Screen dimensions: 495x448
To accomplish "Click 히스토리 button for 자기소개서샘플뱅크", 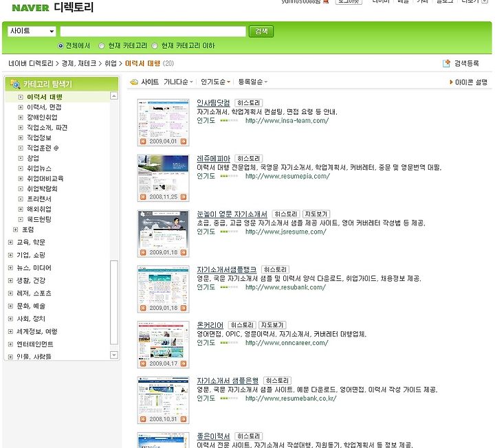I will tap(275, 269).
